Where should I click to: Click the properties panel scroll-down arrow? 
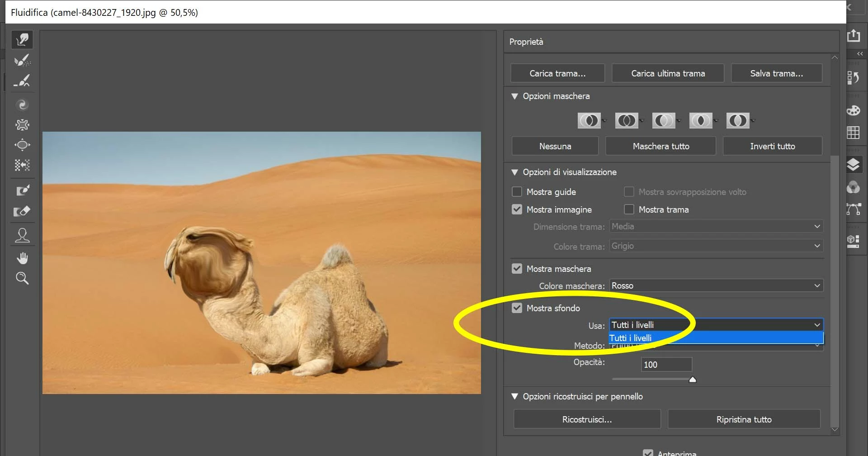835,429
